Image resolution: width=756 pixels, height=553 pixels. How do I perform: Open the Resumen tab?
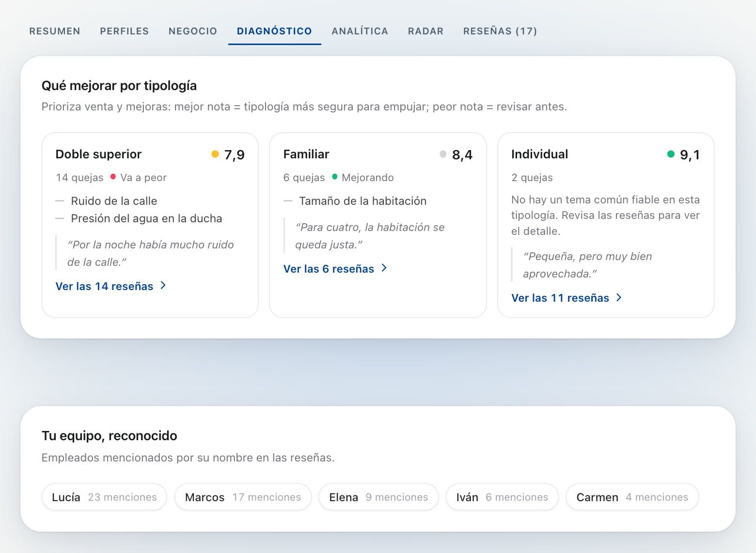(55, 31)
